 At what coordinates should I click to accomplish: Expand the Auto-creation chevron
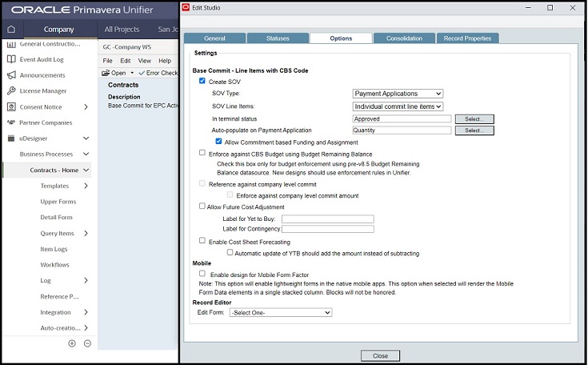coord(86,328)
